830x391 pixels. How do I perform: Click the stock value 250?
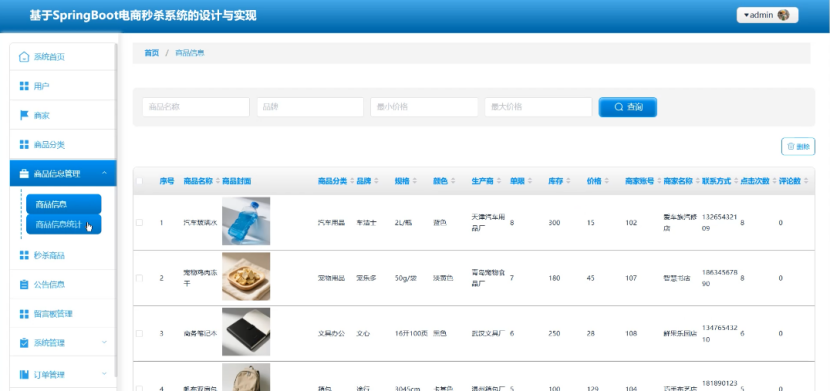(554, 333)
